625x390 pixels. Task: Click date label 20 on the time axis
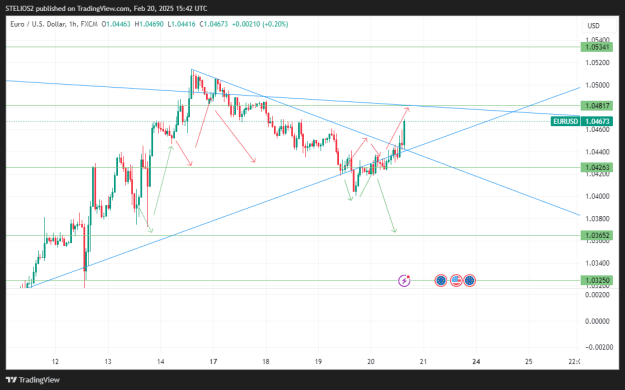(371, 362)
